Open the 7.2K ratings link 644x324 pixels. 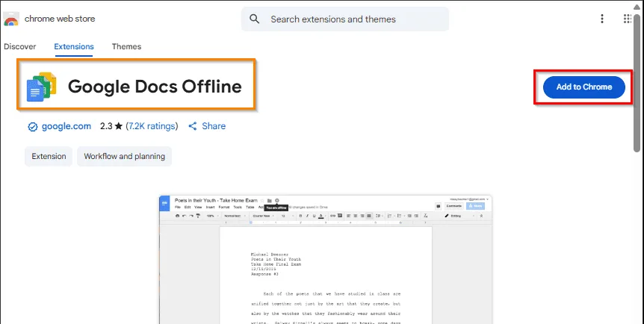[152, 126]
